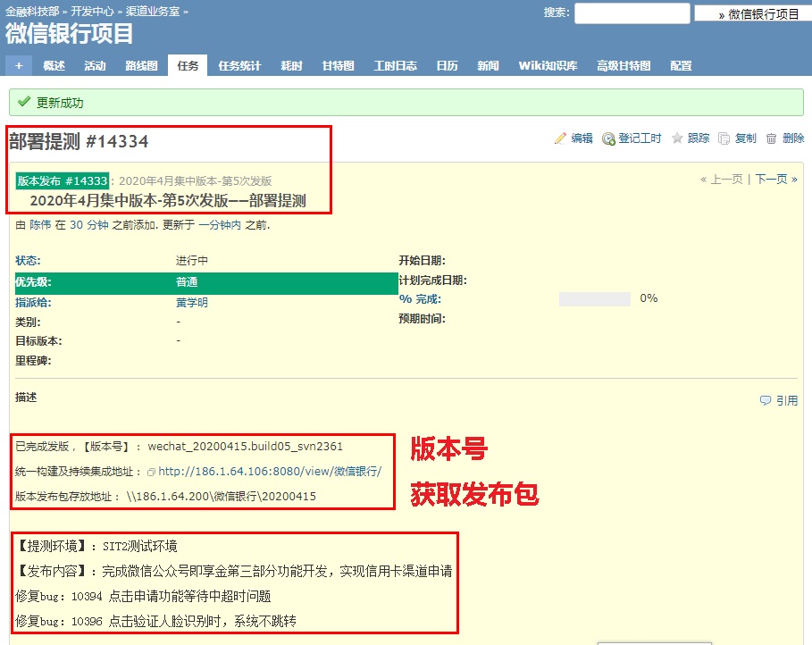Click the bug line 10394 点击申请功能等待中超时问题

point(142,596)
